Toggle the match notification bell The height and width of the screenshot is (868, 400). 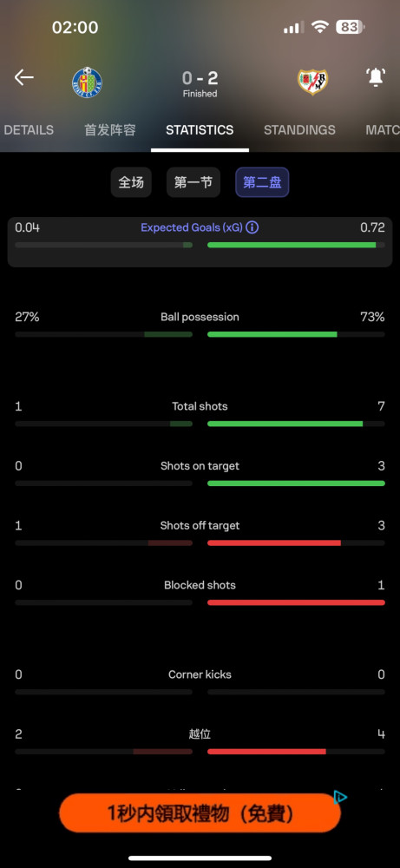click(376, 77)
